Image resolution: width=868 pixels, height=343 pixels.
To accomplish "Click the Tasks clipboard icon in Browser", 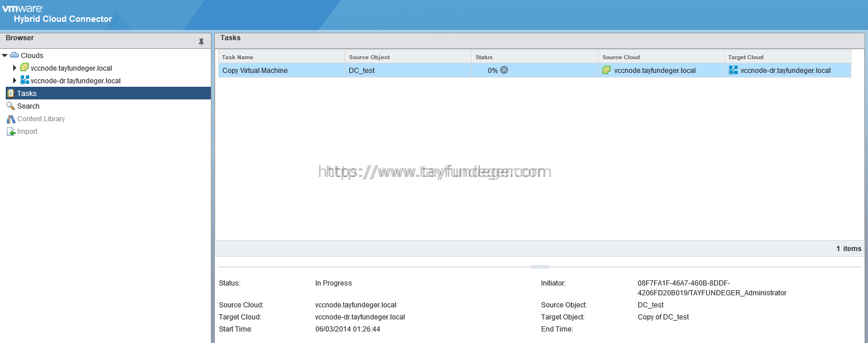I will 10,93.
